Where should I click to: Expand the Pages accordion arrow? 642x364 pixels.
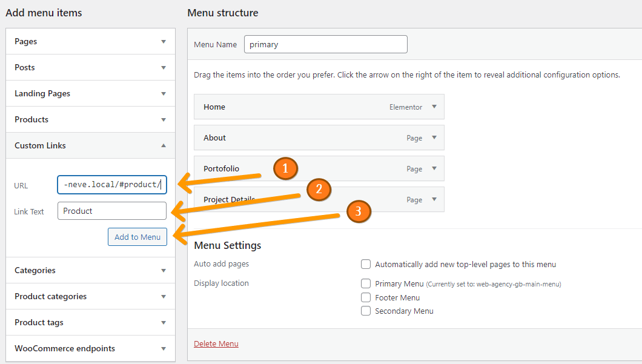[x=164, y=42]
